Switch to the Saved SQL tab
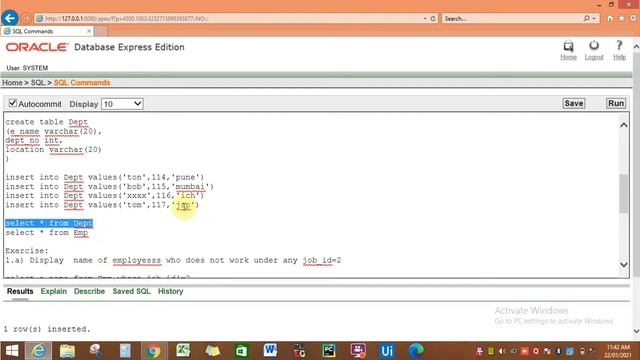 click(131, 291)
